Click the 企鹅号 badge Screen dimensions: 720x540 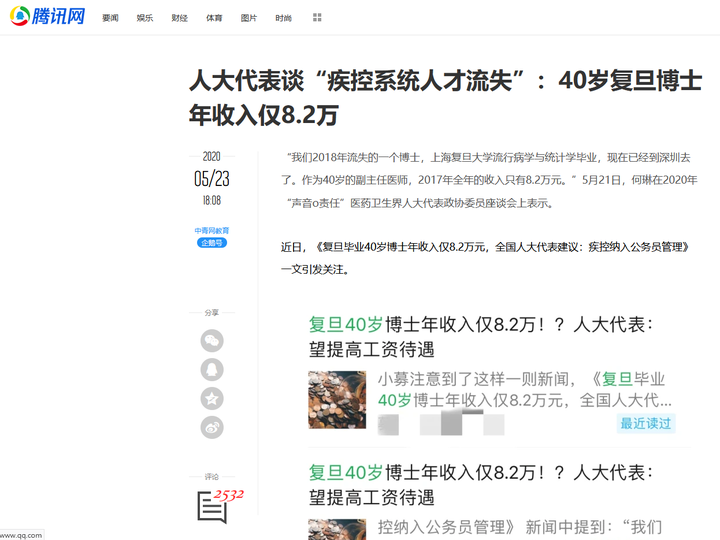coord(212,242)
